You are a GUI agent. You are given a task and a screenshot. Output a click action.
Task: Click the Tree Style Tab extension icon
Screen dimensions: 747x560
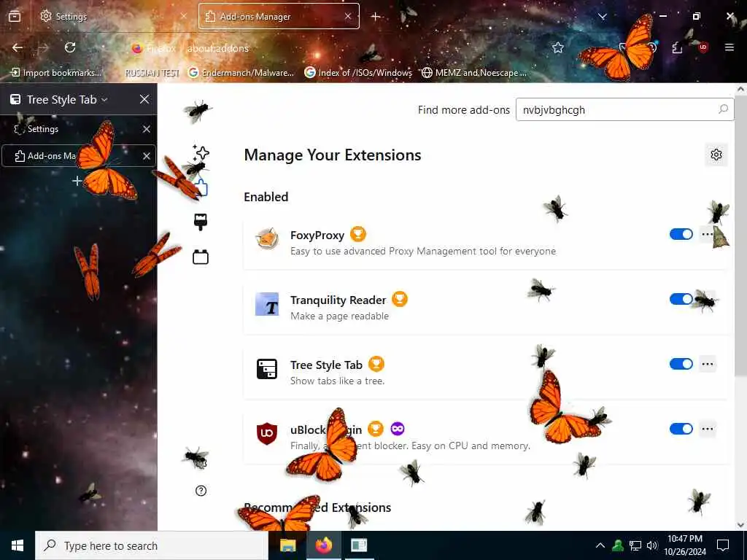coord(267,369)
